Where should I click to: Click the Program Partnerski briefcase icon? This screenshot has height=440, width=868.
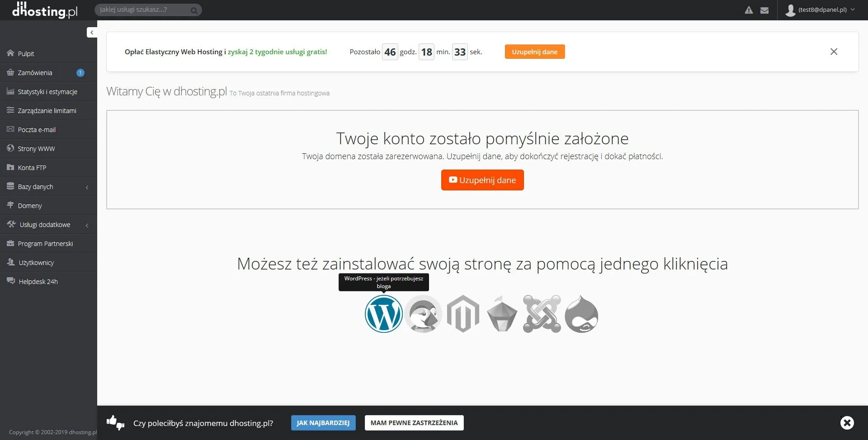coord(10,243)
